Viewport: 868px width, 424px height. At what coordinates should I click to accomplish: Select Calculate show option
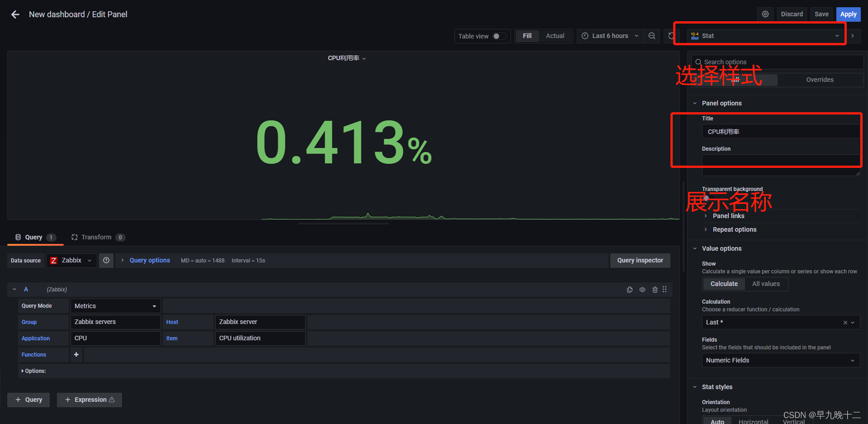click(724, 284)
